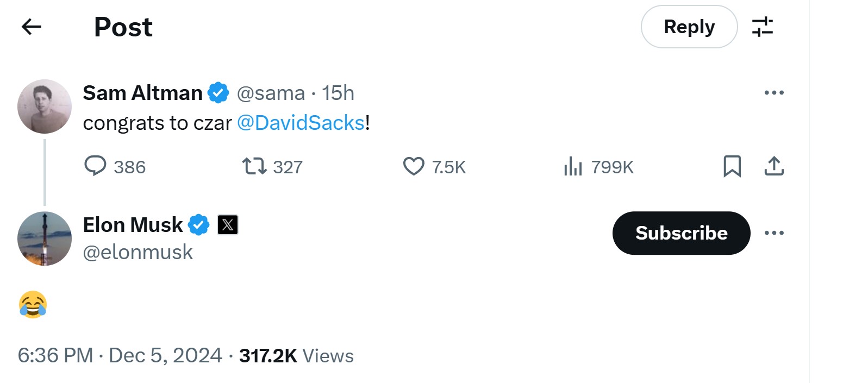This screenshot has height=383, width=868.
Task: Repost Sam Altman's congrats post
Action: [254, 166]
